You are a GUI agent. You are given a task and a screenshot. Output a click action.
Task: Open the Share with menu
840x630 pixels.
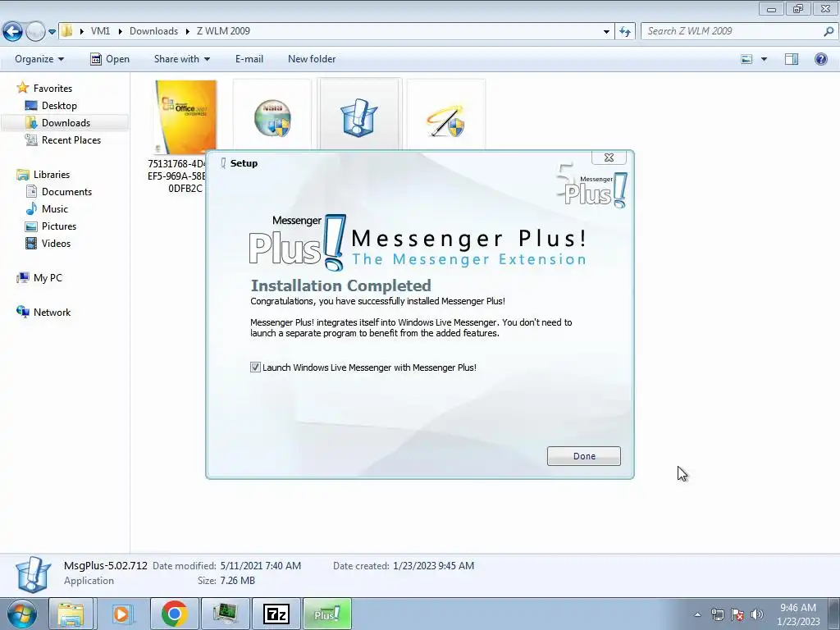tap(181, 59)
